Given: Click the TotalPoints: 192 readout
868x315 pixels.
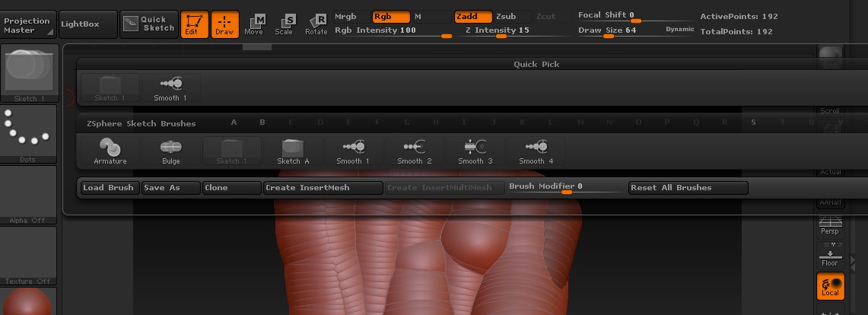Looking at the screenshot, I should pos(736,31).
